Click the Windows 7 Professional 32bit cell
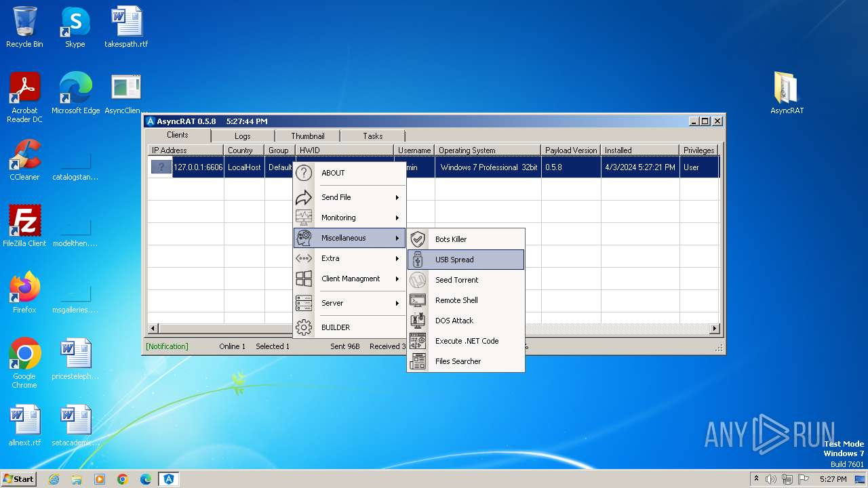Image resolution: width=868 pixels, height=488 pixels. [488, 167]
